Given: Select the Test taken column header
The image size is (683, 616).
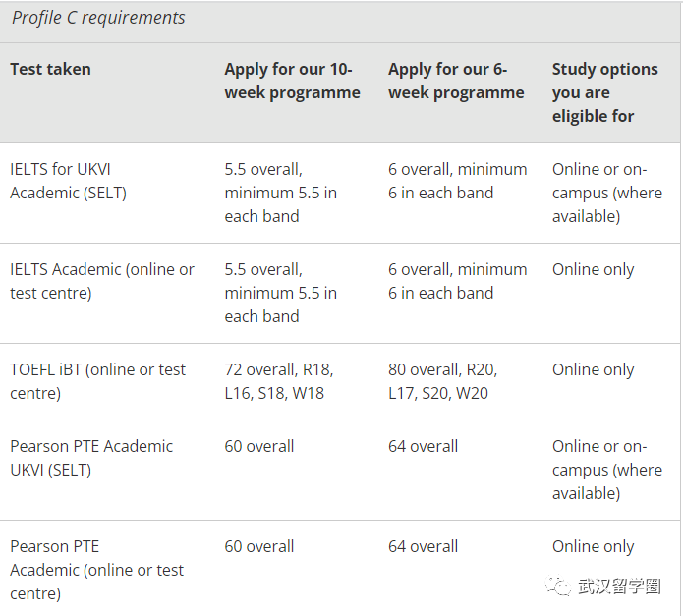Looking at the screenshot, I should point(50,69).
